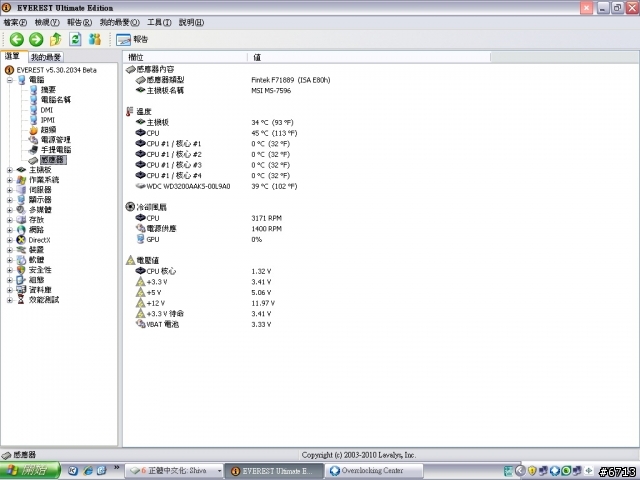Open the Tools (工具) menu

click(159, 22)
